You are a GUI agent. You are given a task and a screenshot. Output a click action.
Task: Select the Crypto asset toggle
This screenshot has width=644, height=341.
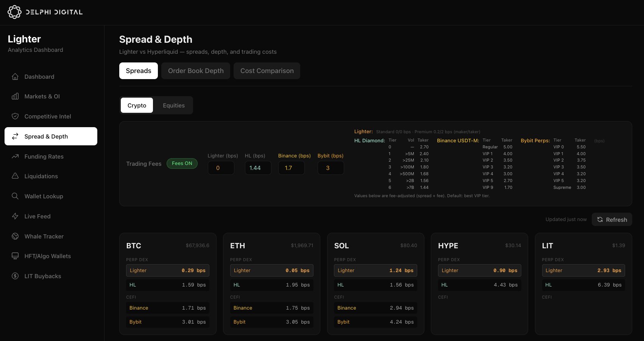pos(137,106)
